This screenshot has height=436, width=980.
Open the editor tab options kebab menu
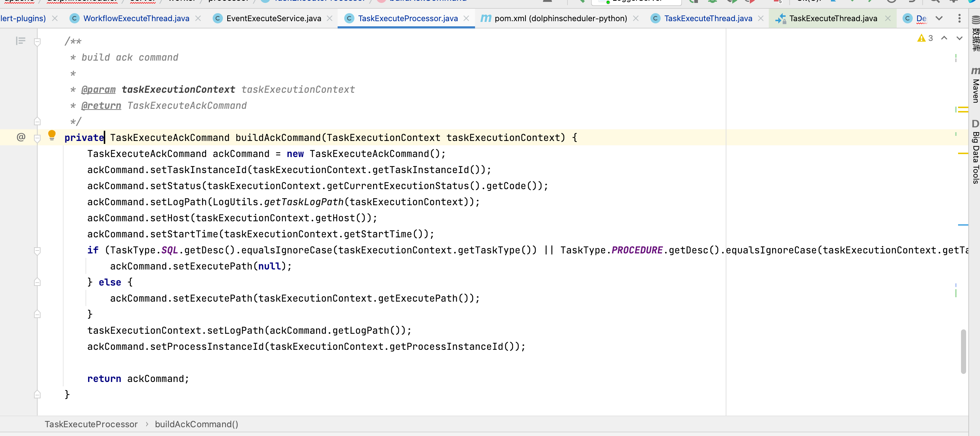point(960,18)
